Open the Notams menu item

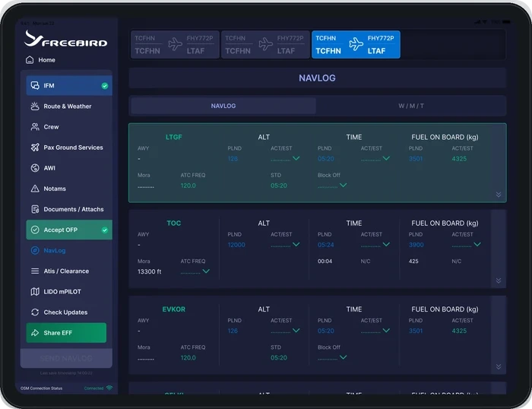pyautogui.click(x=69, y=189)
